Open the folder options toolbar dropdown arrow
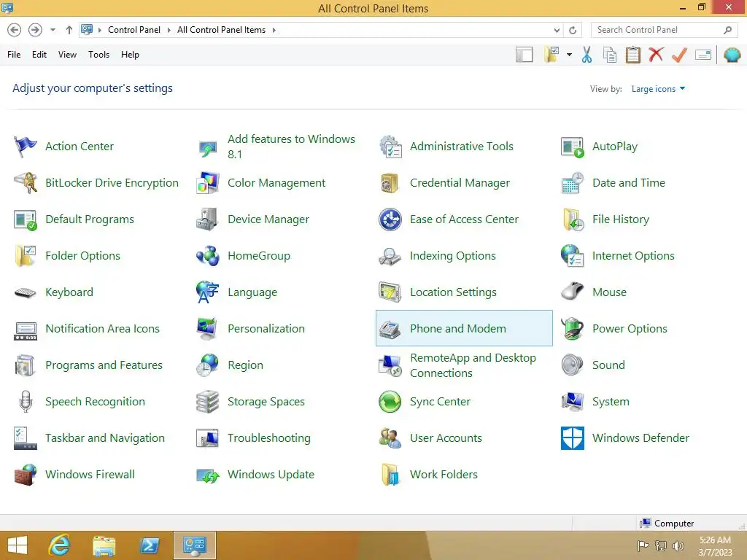747x560 pixels. point(569,55)
